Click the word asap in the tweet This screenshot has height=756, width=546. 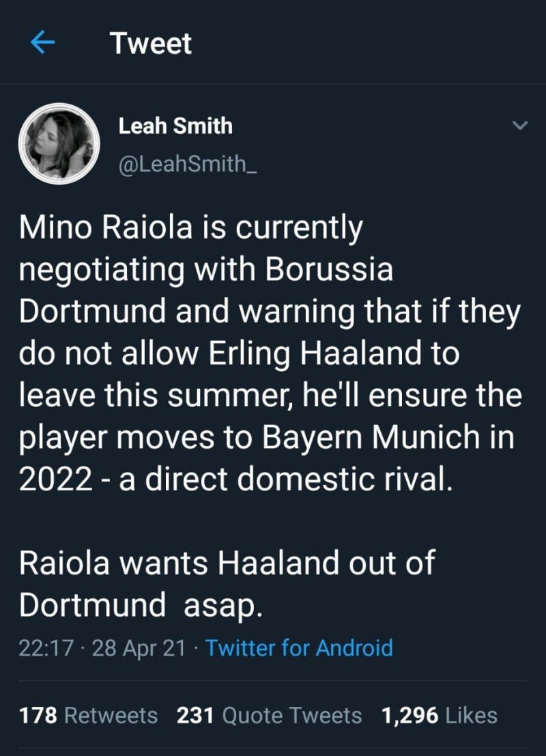[222, 605]
